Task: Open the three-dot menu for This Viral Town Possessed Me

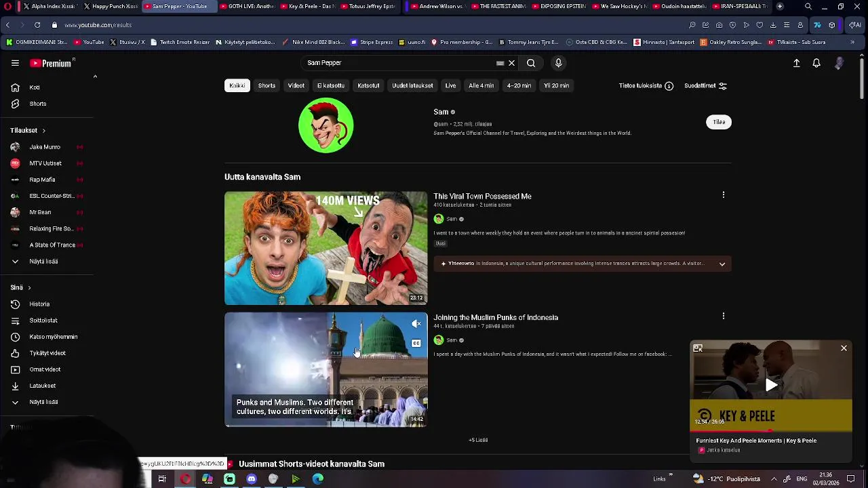Action: 724,195
